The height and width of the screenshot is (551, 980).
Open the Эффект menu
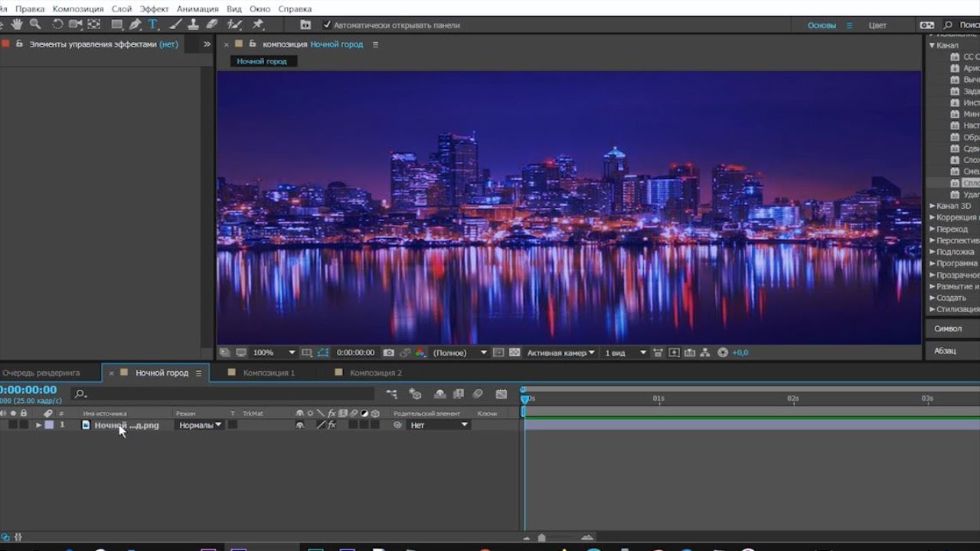pos(155,9)
